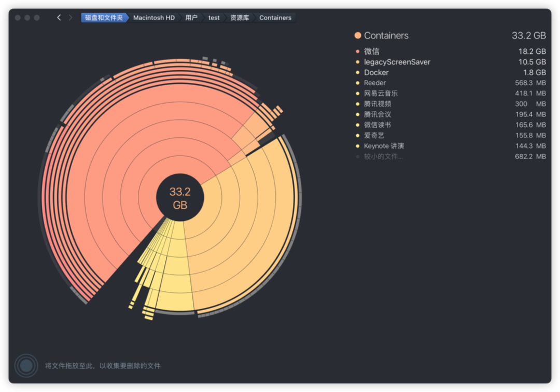This screenshot has width=560, height=392.
Task: Click the collector circle at the bottom left
Action: pyautogui.click(x=26, y=366)
